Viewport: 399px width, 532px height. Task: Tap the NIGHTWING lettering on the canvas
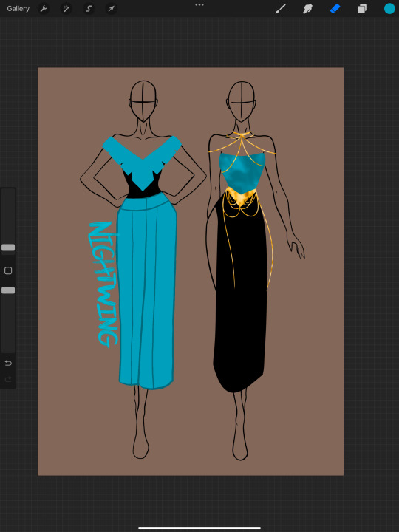pyautogui.click(x=103, y=284)
